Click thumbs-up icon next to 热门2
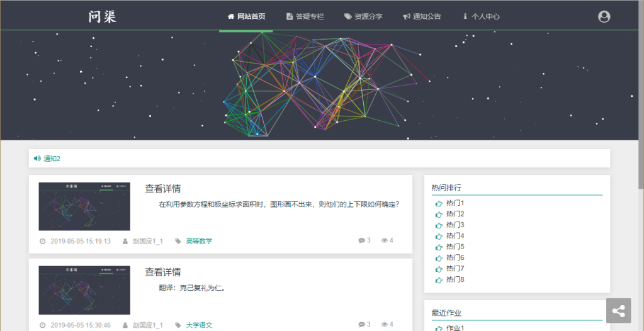Viewport: 644px width, 331px height. 439,215
